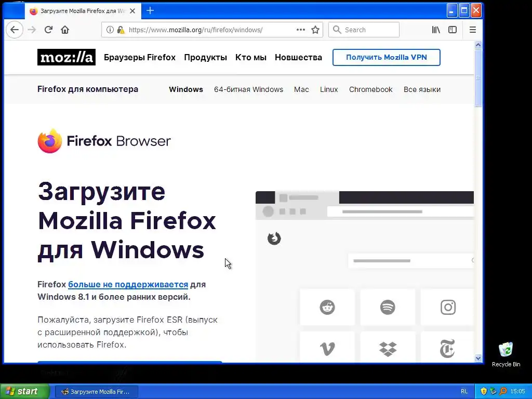Open the Новшества menu
Image resolution: width=532 pixels, height=399 pixels.
(299, 57)
